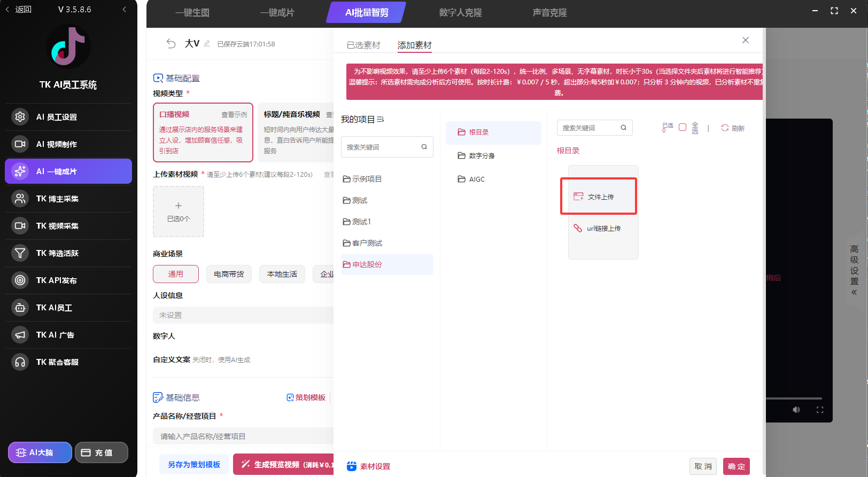Open the 根目录 folder
868x477 pixels.
[x=493, y=132]
